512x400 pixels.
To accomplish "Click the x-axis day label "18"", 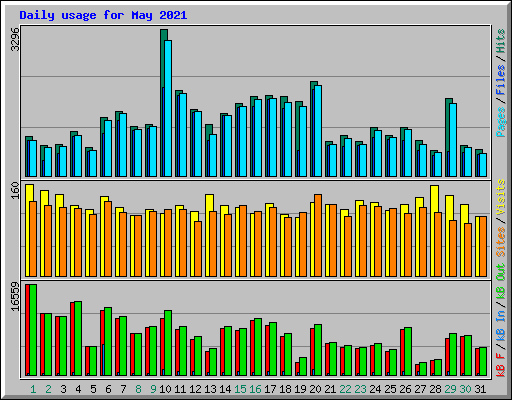I will pyautogui.click(x=285, y=389).
